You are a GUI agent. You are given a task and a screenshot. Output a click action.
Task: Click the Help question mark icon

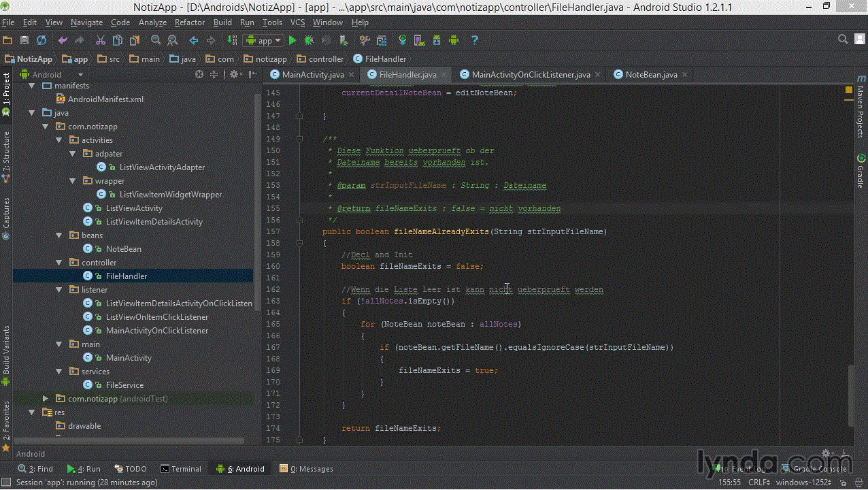coord(474,40)
